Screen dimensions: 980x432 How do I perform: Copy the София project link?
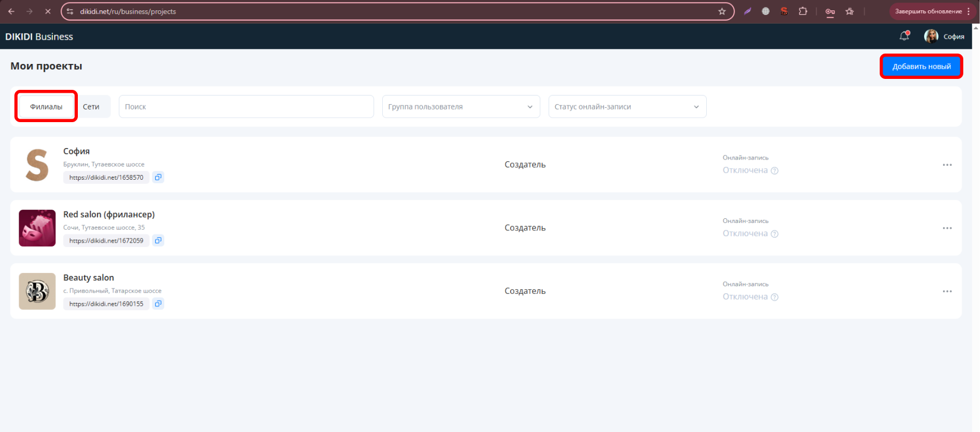click(x=158, y=177)
